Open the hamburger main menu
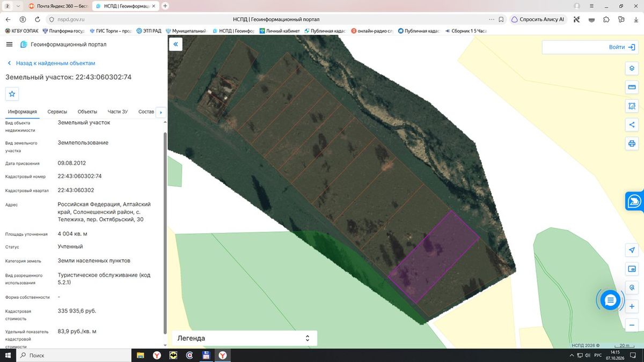Image resolution: width=644 pixels, height=362 pixels. coord(9,45)
